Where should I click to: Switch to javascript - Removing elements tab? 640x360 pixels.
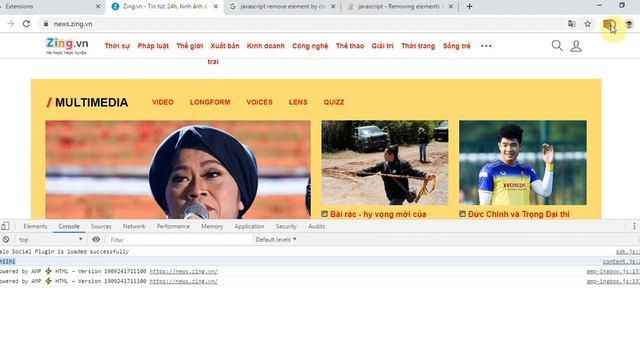point(399,7)
